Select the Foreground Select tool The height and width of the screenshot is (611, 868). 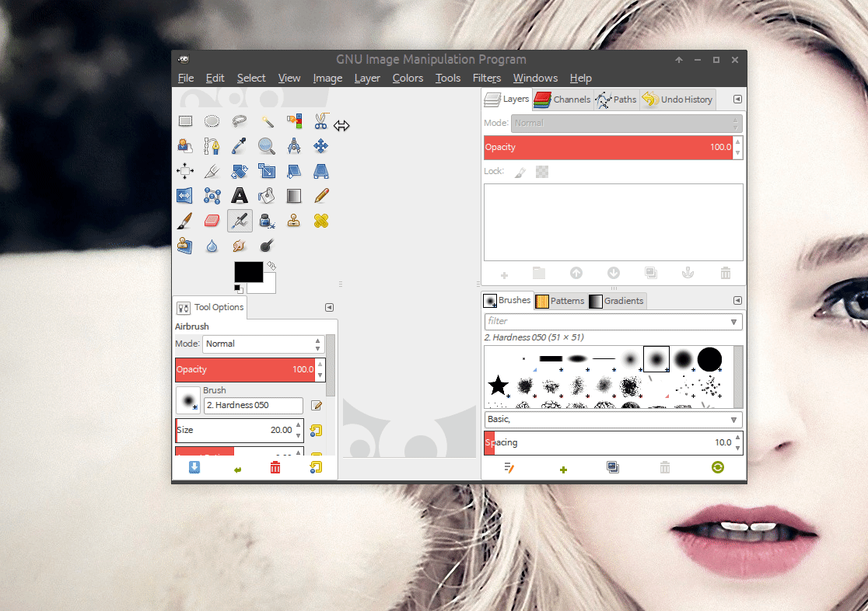185,146
